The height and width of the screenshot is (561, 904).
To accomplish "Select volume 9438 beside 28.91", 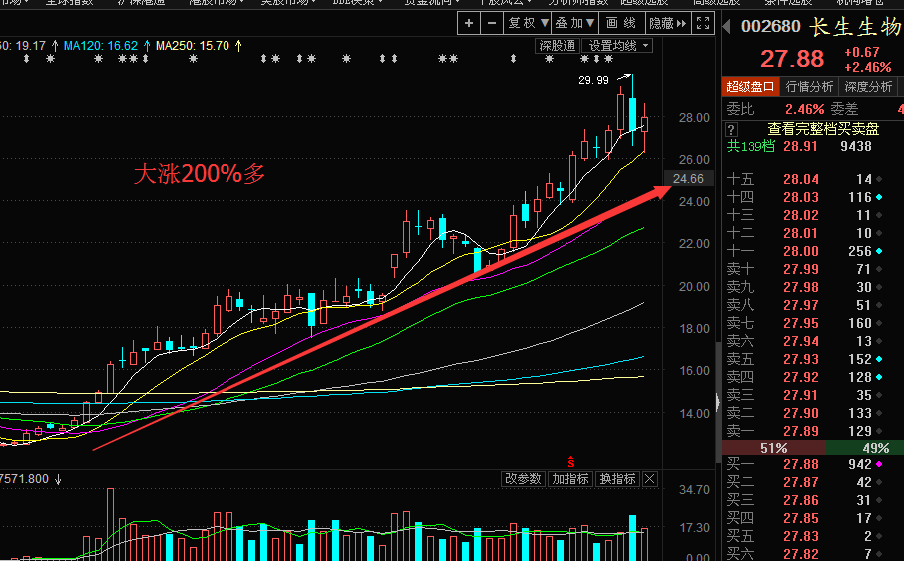I will pos(856,146).
